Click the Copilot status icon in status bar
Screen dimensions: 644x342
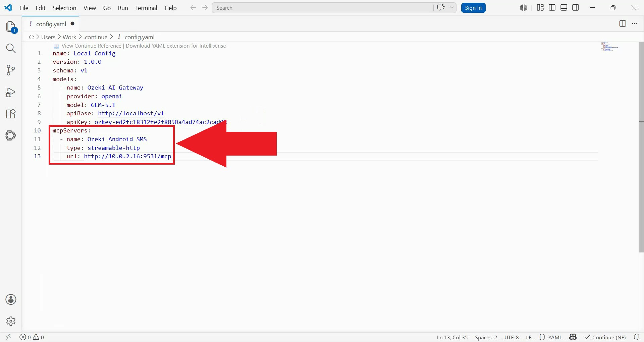pyautogui.click(x=573, y=337)
